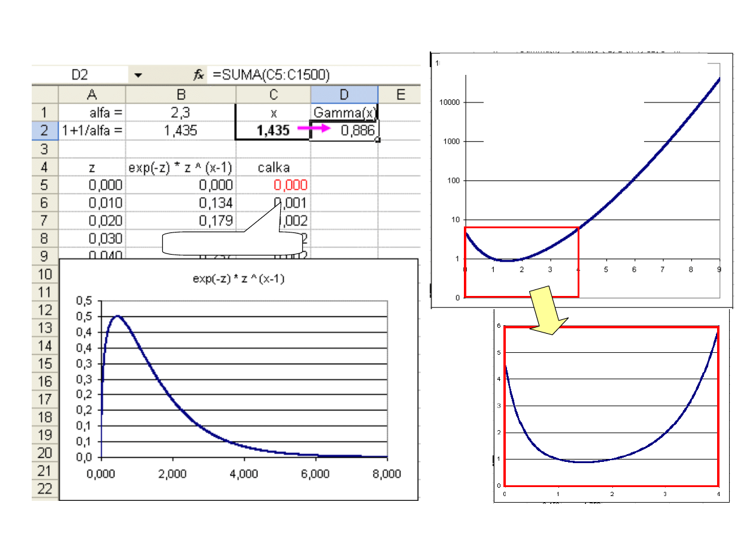This screenshot has width=756, height=535.
Task: Select column B header
Action: 181,94
